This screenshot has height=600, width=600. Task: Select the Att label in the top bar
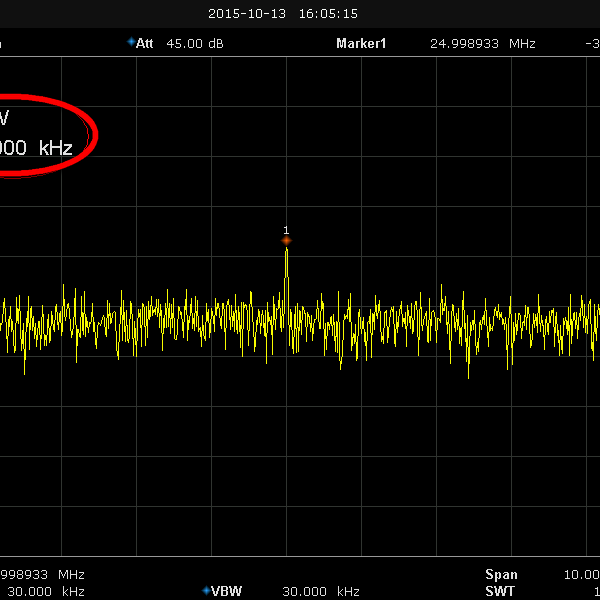(x=146, y=44)
